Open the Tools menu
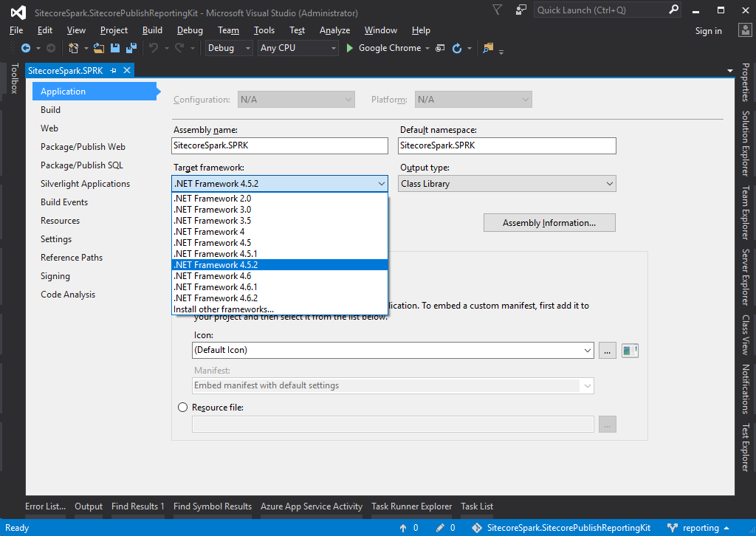Viewport: 756px width, 536px height. pos(264,30)
